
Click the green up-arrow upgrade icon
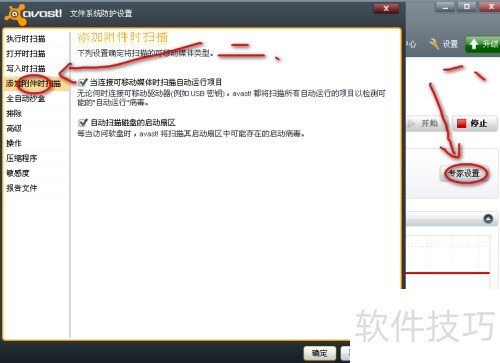point(474,44)
